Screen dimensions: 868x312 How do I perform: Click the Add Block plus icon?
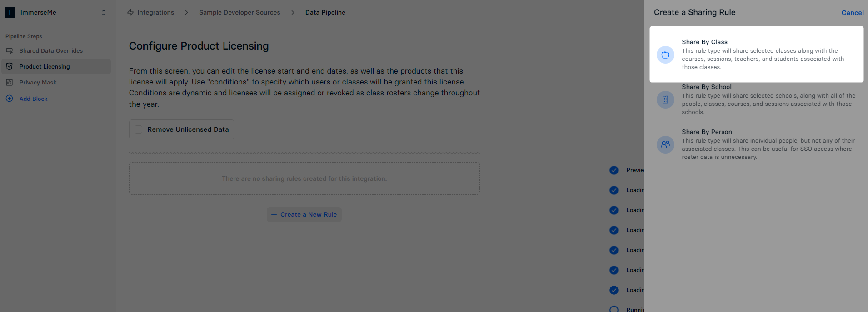10,99
